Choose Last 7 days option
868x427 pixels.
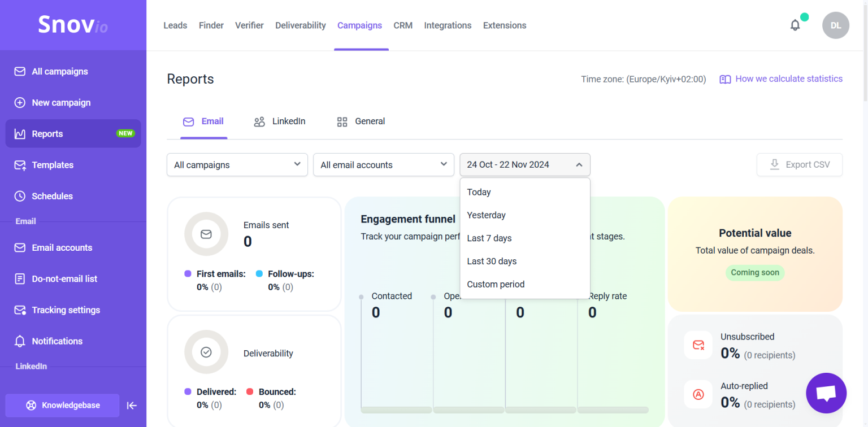tap(525, 238)
